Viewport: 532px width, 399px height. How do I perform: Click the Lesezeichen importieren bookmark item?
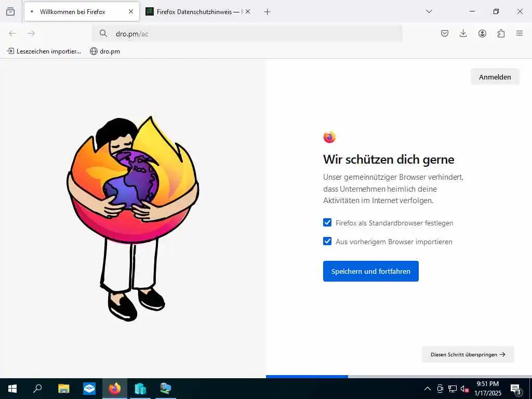pyautogui.click(x=44, y=51)
